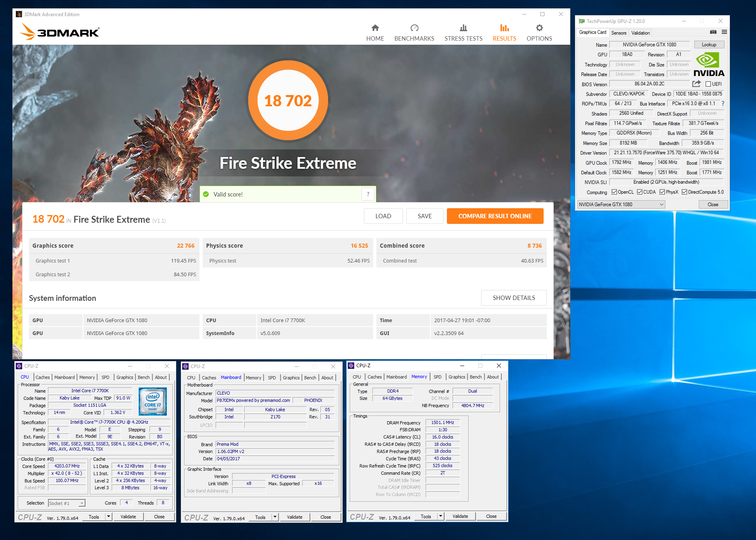756x540 pixels.
Task: Toggle the DirectCompute 5.0 checkbox in GPU-Z
Action: (x=684, y=192)
